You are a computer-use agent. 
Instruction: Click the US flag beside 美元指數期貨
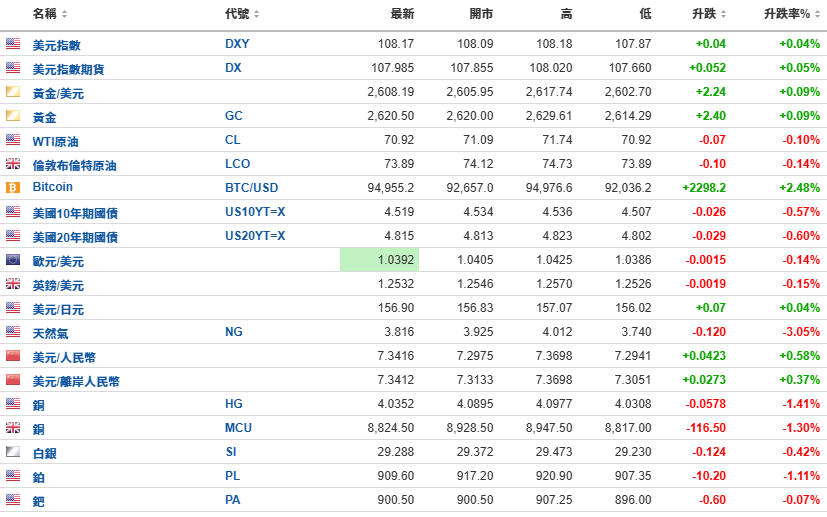click(13, 68)
